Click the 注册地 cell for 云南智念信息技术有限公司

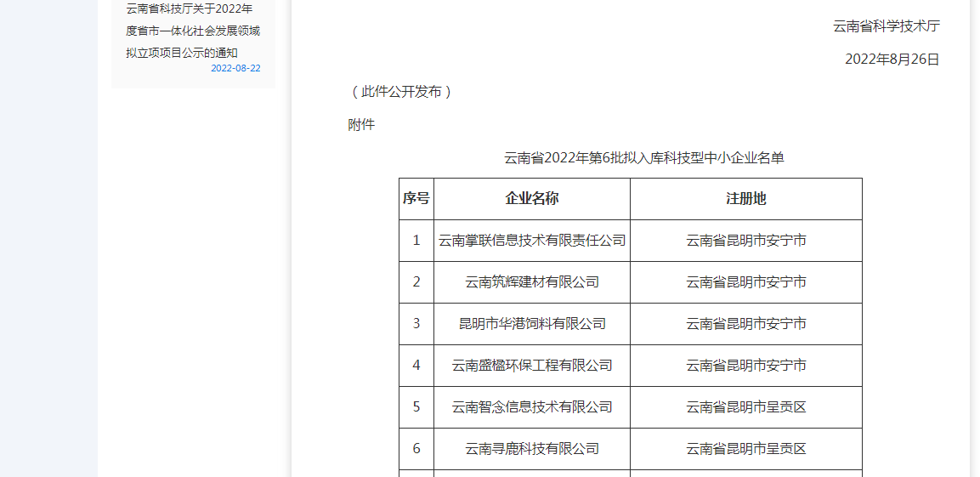tap(746, 407)
